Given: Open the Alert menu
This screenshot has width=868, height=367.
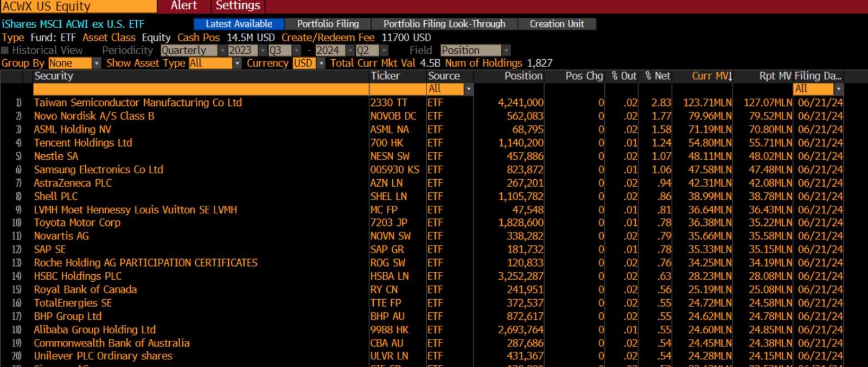Looking at the screenshot, I should 184,6.
